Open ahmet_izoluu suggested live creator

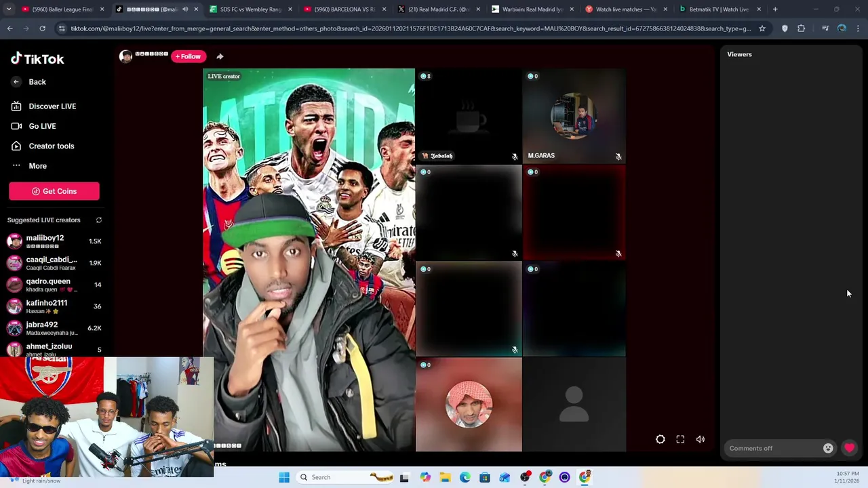[54, 349]
